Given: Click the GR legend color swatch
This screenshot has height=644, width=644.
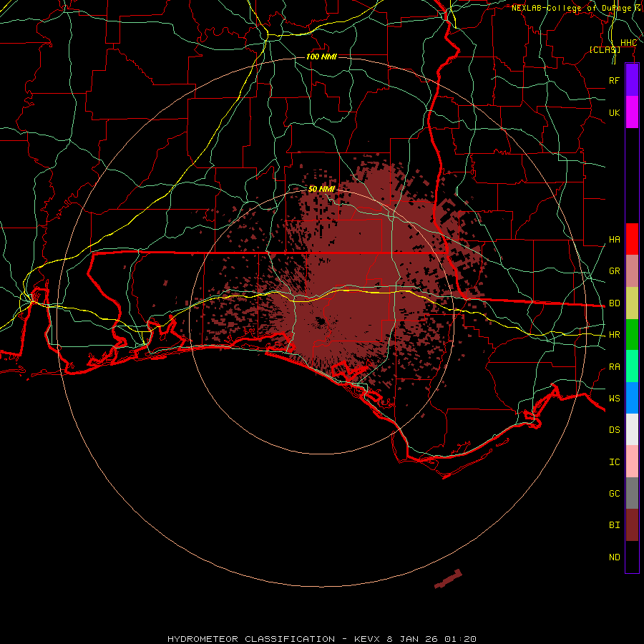Looking at the screenshot, I should point(632,270).
